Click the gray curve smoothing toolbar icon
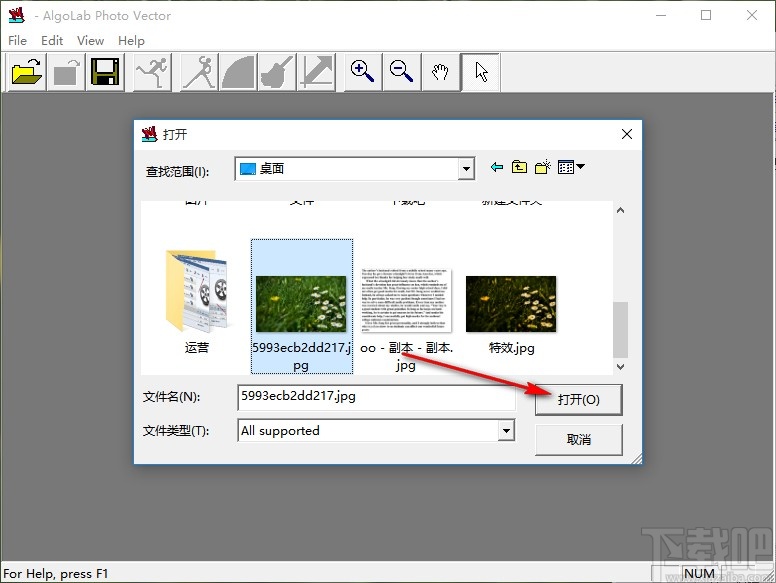 click(x=238, y=72)
